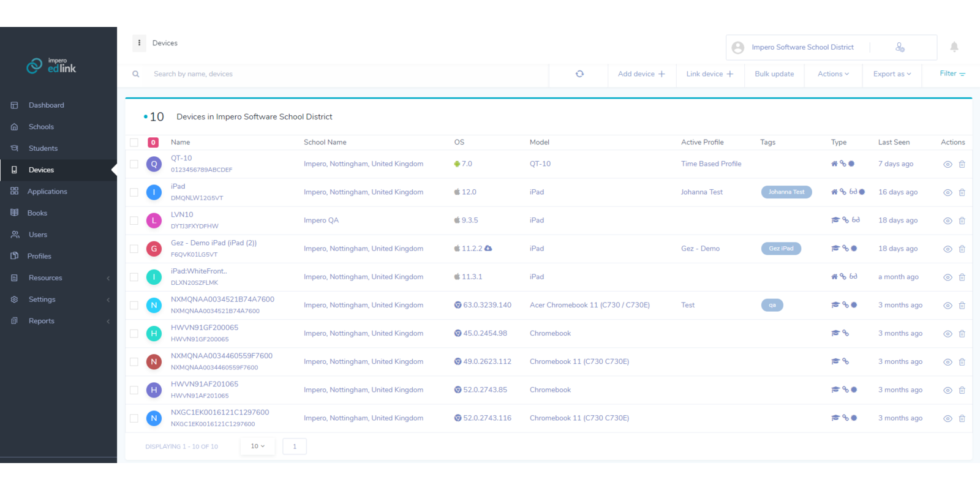Screen dimensions: 980x490
Task: View QT-10 device details via eye icon
Action: tap(948, 164)
